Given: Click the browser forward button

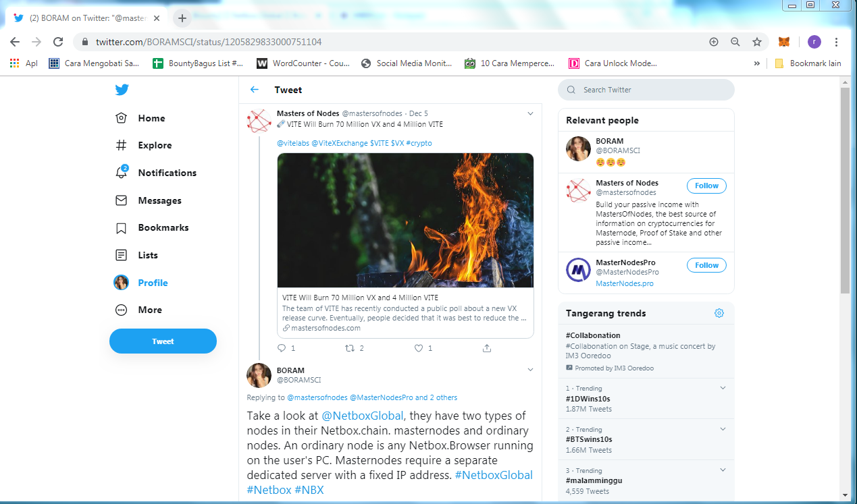Looking at the screenshot, I should coord(36,42).
